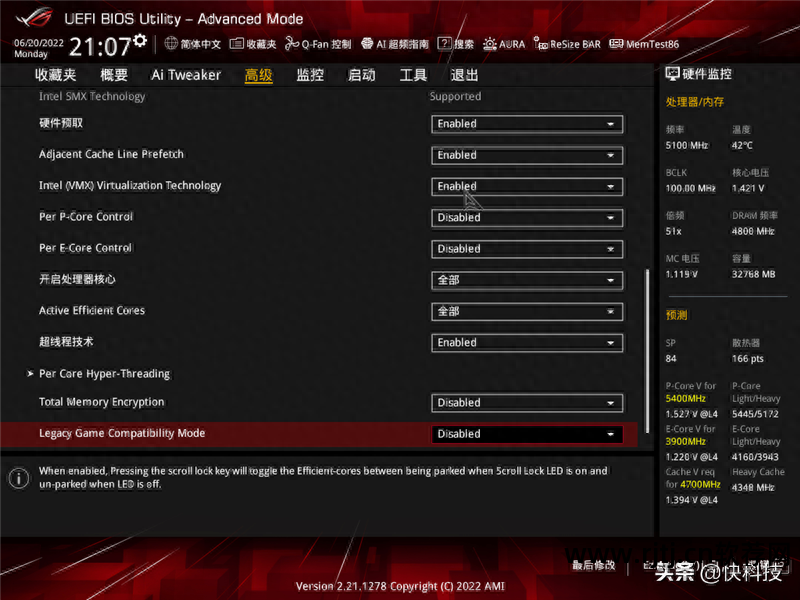Image resolution: width=800 pixels, height=600 pixels.
Task: Switch to the Ai Tweaker tab
Action: click(x=186, y=75)
